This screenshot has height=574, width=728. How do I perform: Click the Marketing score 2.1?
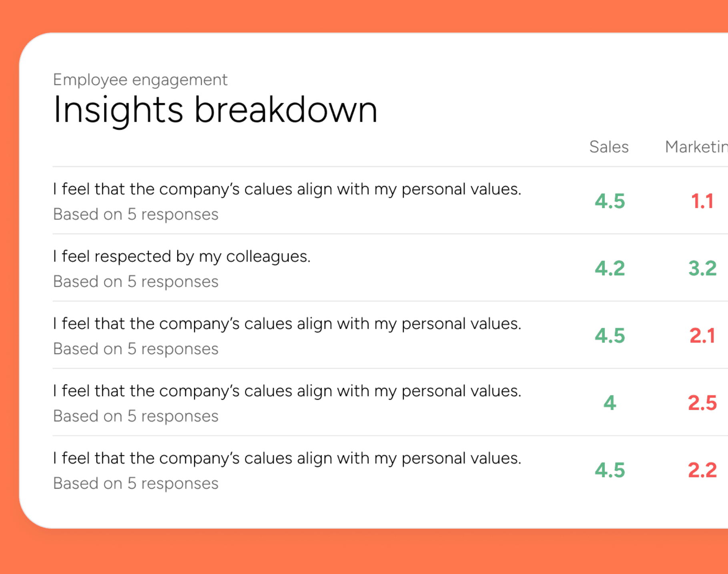[702, 335]
